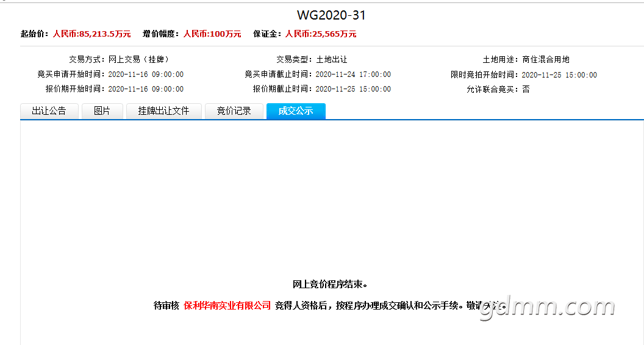The image size is (644, 345).
Task: Click the WG2020-31 title
Action: tap(331, 15)
